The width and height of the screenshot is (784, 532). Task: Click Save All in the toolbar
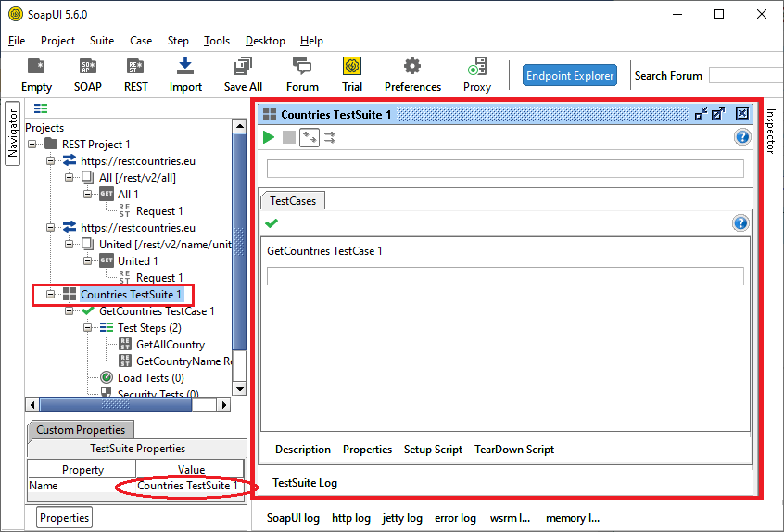(x=243, y=75)
